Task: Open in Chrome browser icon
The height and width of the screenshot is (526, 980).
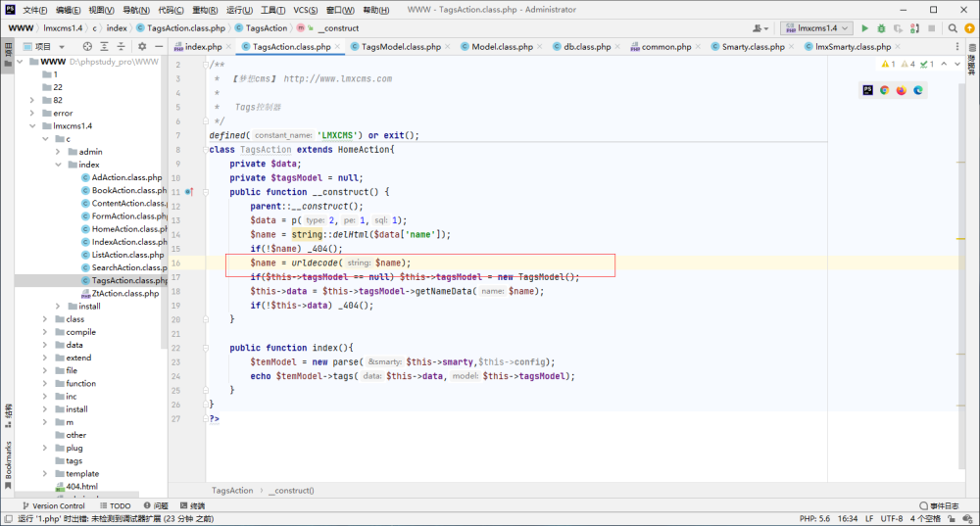Action: 884,90
